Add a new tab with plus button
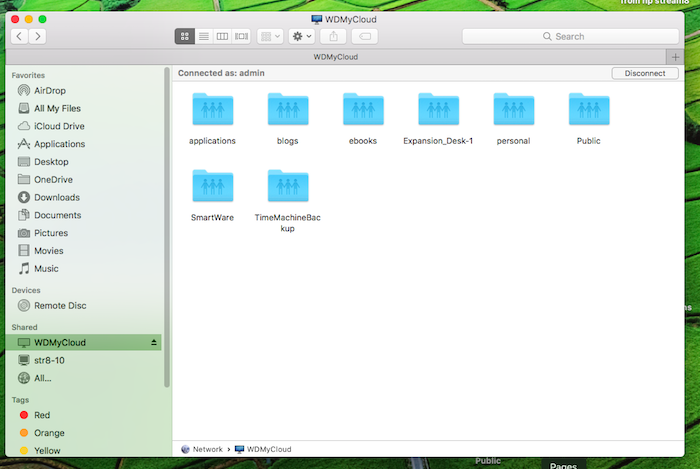Screen dimensions: 700x469 coord(675,57)
